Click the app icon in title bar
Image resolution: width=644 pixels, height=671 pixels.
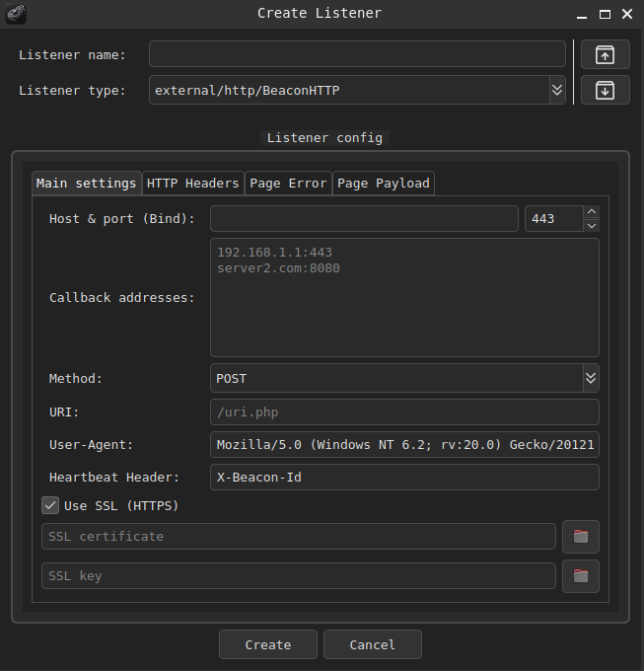click(x=16, y=14)
